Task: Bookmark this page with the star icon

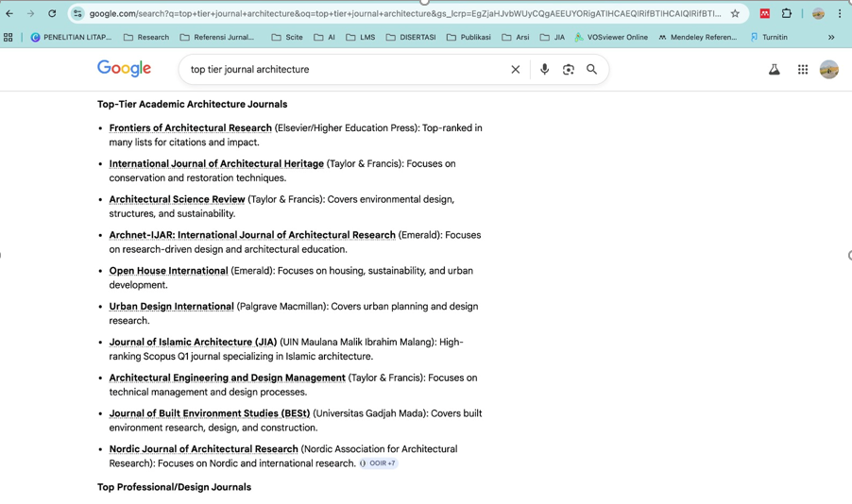Action: point(735,14)
